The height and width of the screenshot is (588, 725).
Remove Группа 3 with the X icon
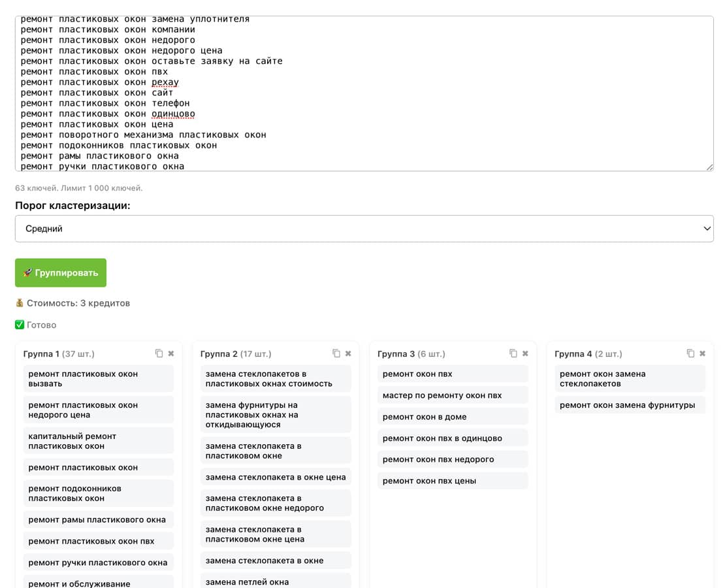[x=525, y=353]
